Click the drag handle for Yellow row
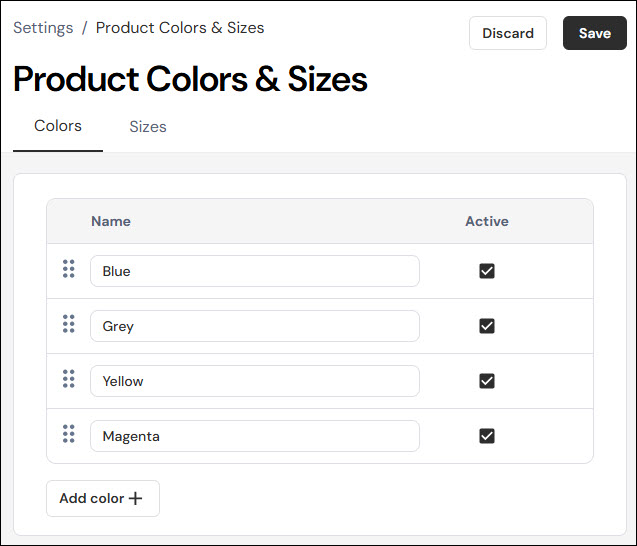Image resolution: width=637 pixels, height=546 pixels. (69, 379)
